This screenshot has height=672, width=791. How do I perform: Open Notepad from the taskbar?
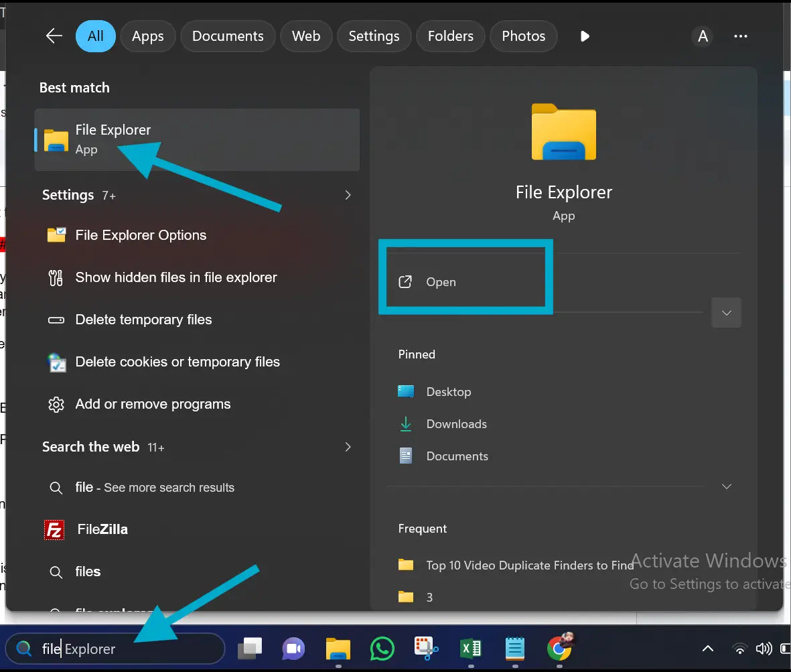pyautogui.click(x=514, y=649)
